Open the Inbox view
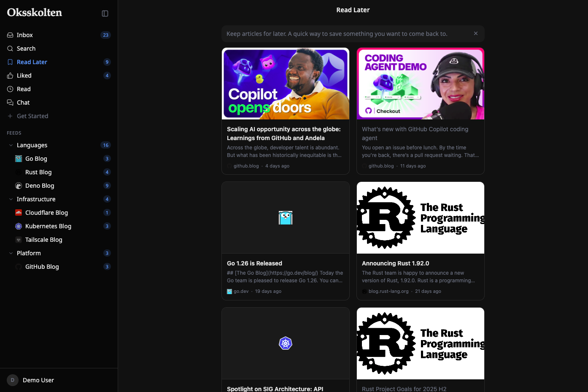 [59, 35]
